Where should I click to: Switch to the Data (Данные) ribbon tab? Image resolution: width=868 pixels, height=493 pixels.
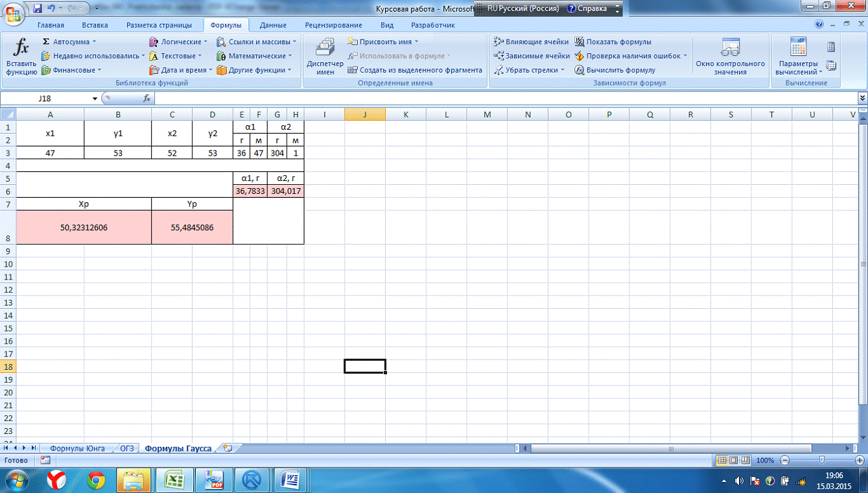tap(273, 25)
